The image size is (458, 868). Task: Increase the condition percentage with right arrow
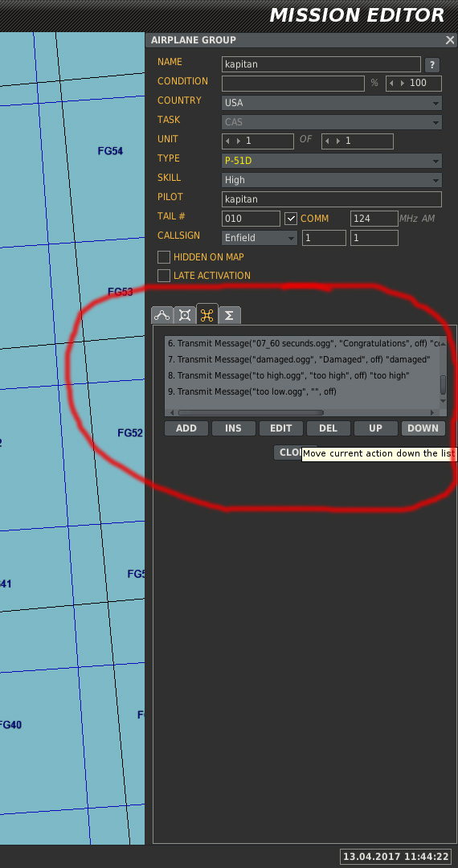(x=403, y=84)
